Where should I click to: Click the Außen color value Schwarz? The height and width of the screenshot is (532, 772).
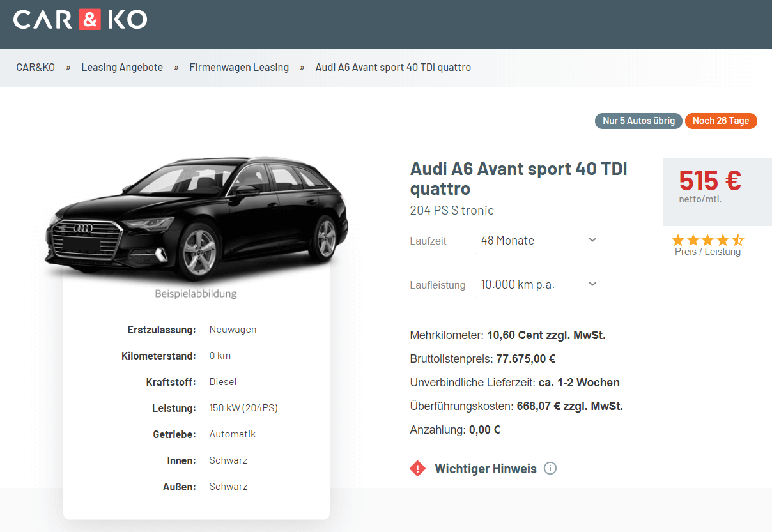[x=228, y=487]
